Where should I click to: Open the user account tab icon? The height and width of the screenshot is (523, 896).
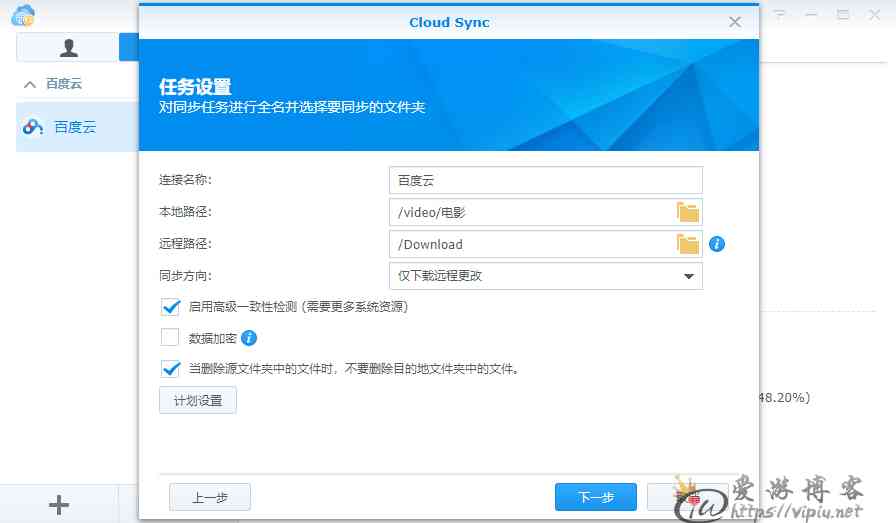click(69, 47)
